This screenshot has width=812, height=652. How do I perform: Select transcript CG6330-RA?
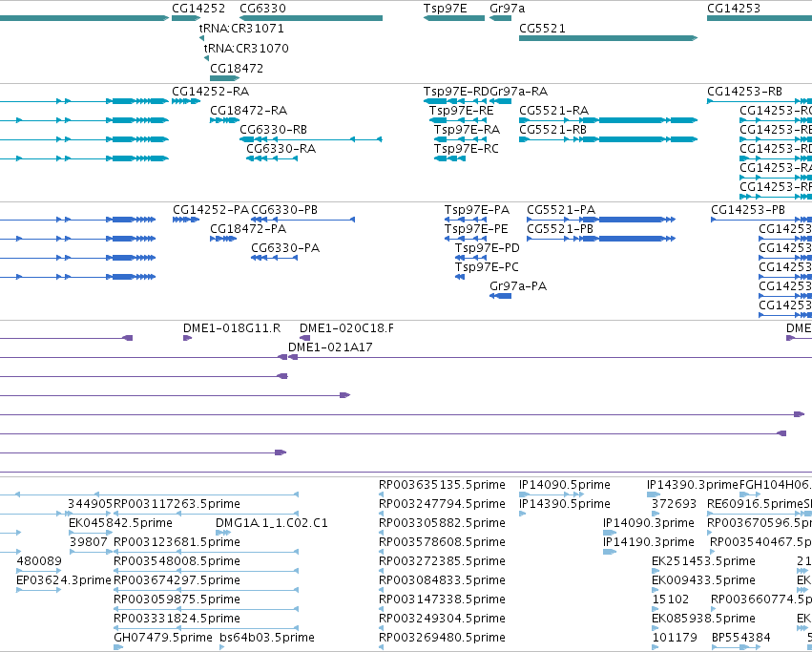point(281,149)
